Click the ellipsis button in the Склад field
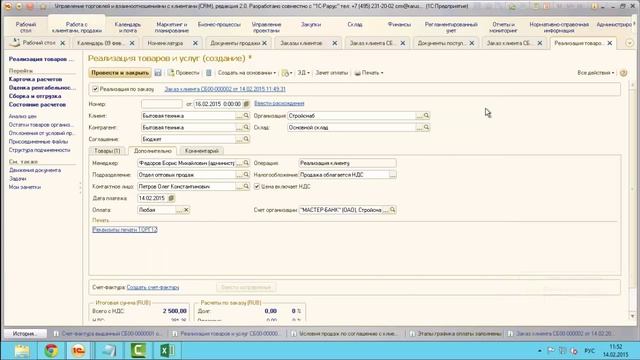The image size is (640, 360). click(x=419, y=128)
